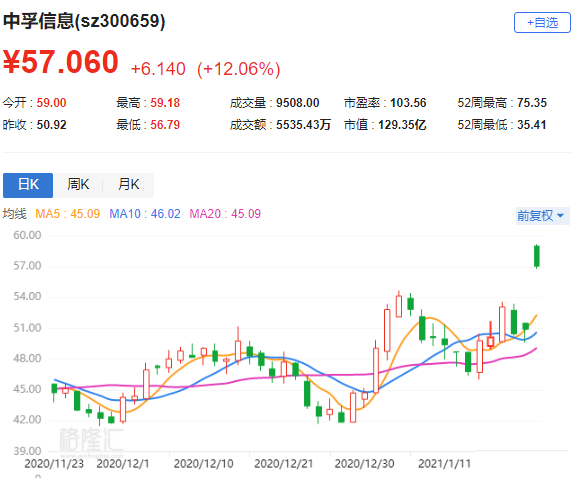This screenshot has height=478, width=571.
Task: Click the 今开 value 59.00
Action: [x=51, y=103]
